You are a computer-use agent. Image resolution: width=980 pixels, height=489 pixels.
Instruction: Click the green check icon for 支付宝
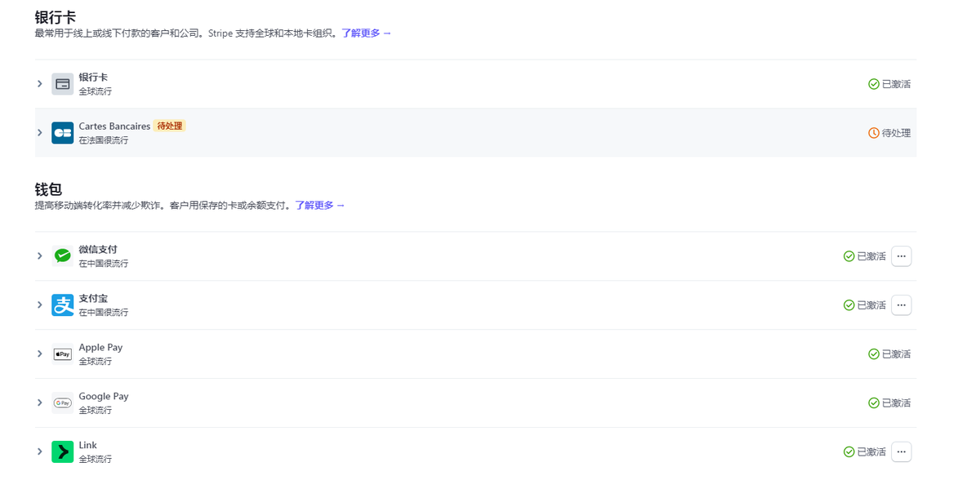tap(849, 305)
